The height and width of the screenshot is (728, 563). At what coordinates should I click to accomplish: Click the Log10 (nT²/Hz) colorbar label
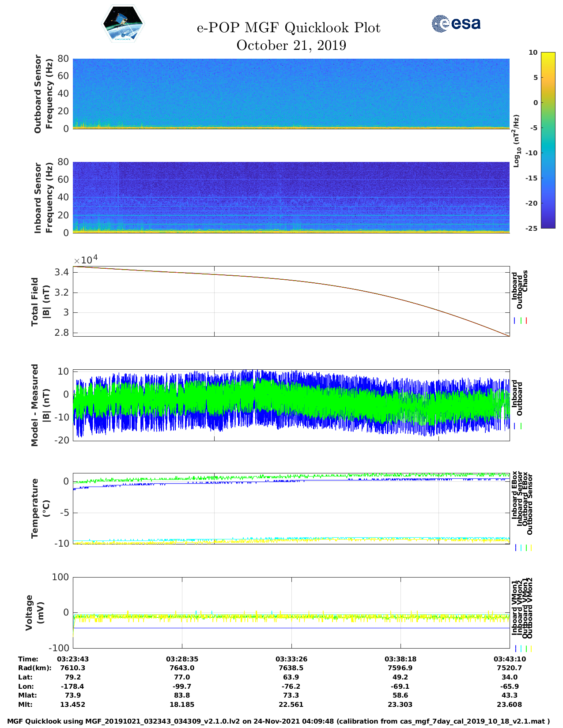pyautogui.click(x=516, y=141)
